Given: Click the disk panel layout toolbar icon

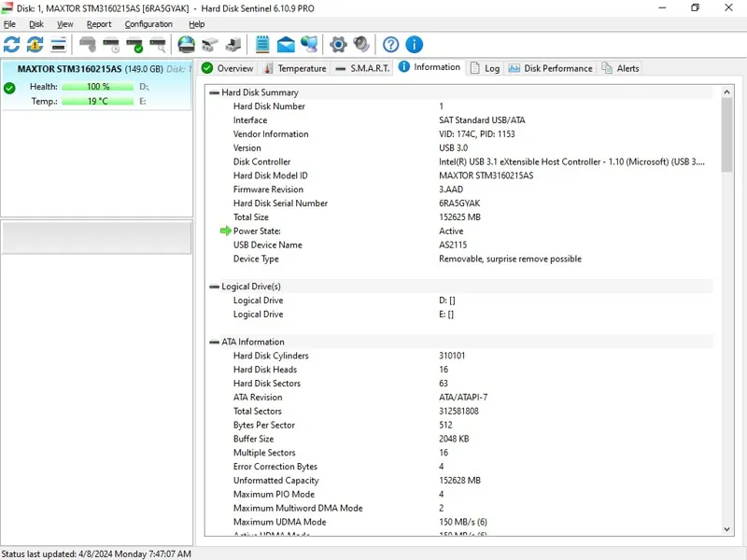Looking at the screenshot, I should (58, 45).
